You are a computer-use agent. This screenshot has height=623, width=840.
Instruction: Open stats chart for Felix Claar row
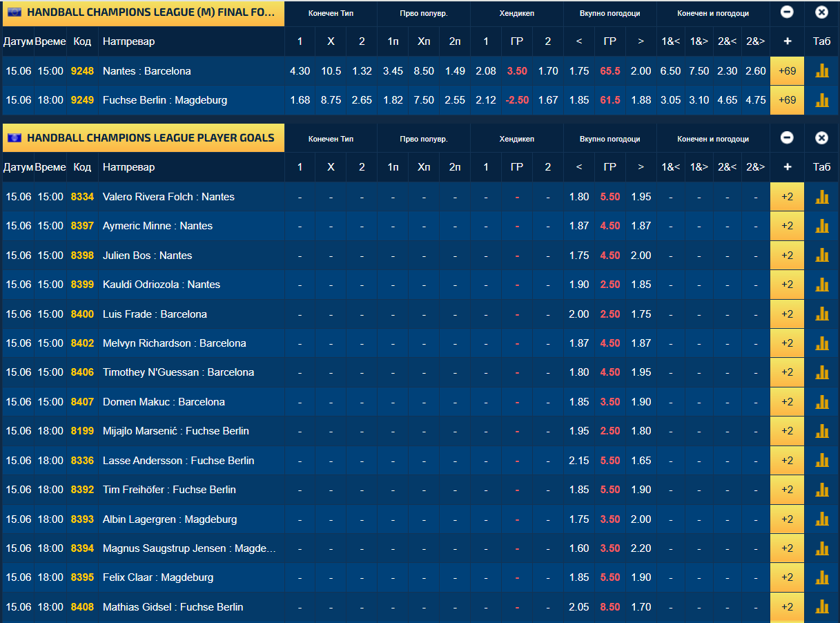click(x=821, y=577)
